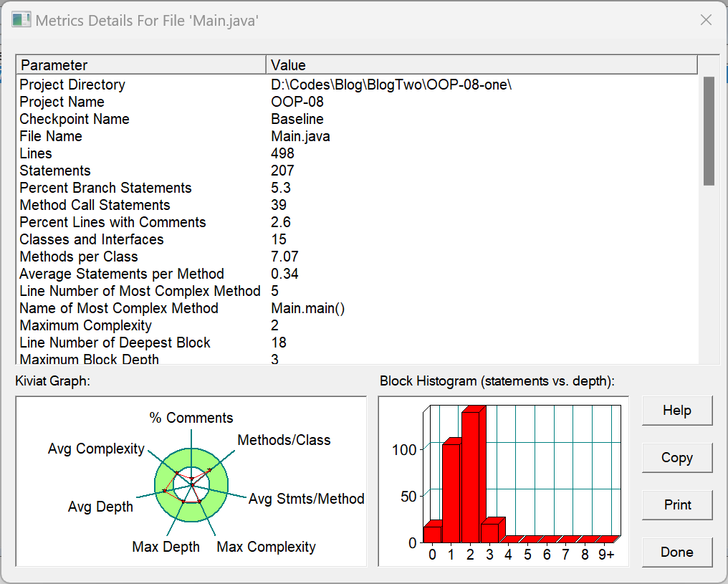Select Classes and Interfaces row
This screenshot has width=728, height=584.
[357, 239]
